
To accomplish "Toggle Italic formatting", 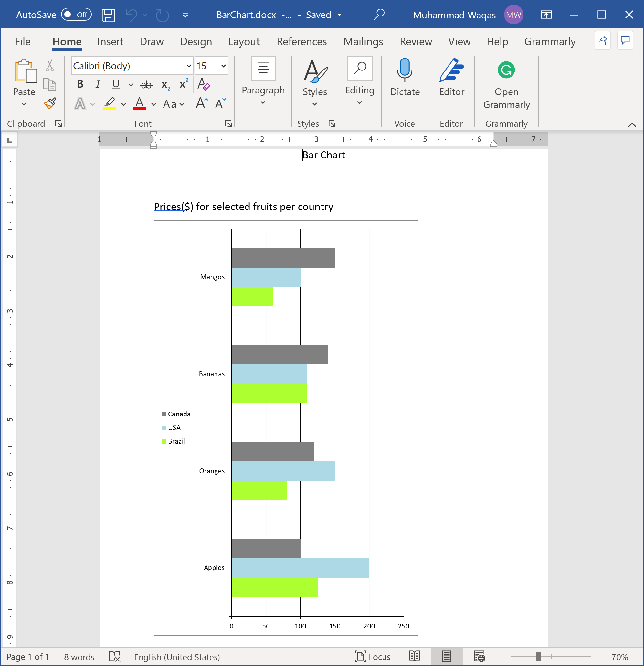I will pyautogui.click(x=98, y=84).
